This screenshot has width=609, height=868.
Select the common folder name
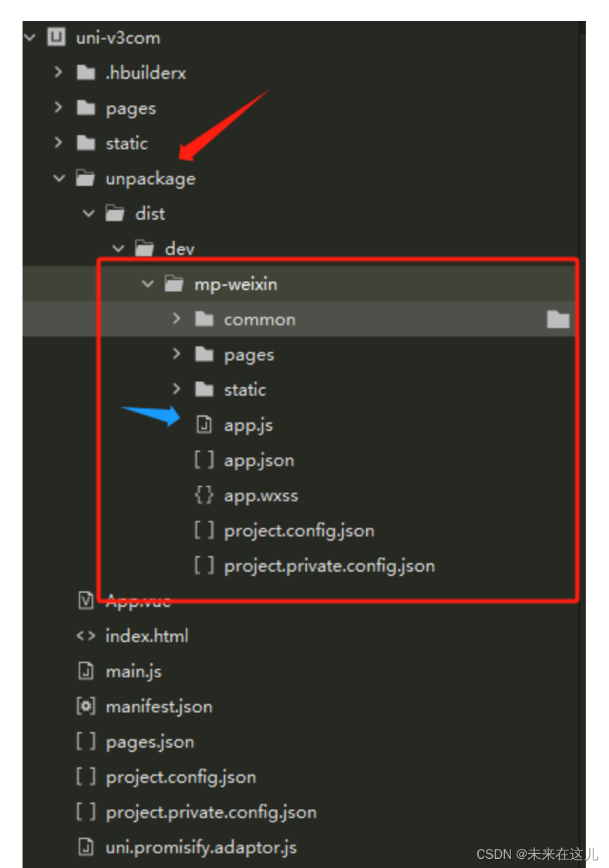[x=260, y=320]
